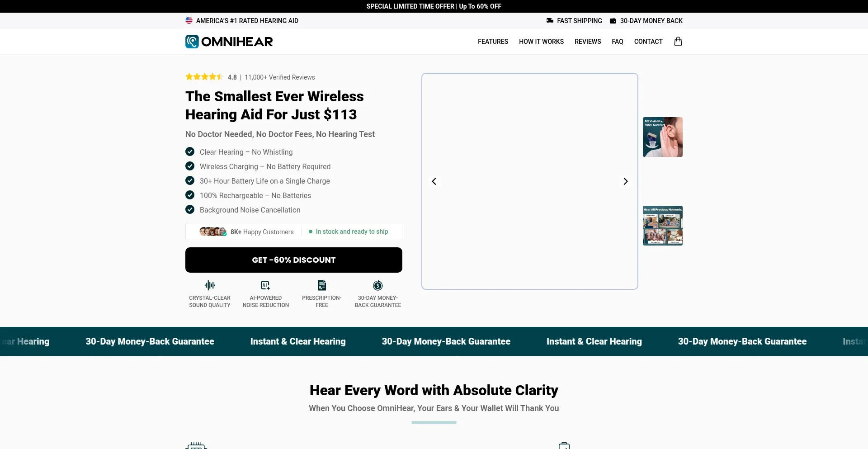Click the US flag icon
Viewport: 868px width, 449px height.
[189, 20]
